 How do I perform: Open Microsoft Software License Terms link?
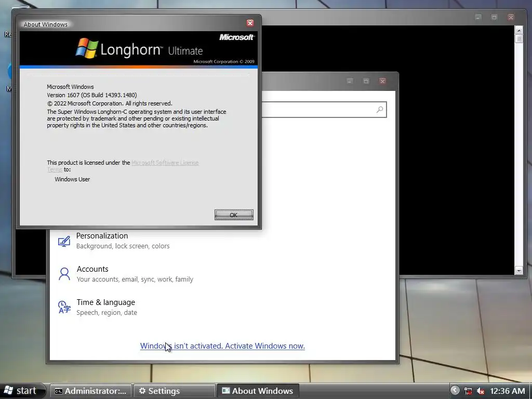tap(165, 163)
